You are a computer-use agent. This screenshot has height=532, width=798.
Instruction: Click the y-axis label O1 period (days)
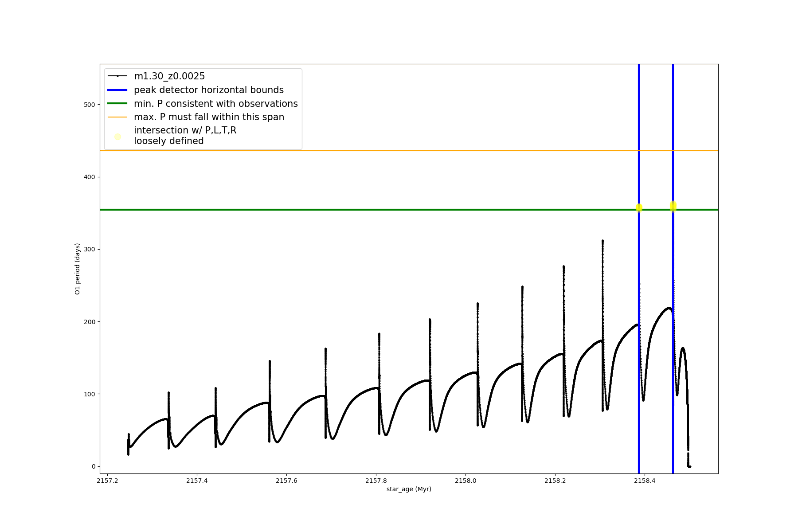78,269
